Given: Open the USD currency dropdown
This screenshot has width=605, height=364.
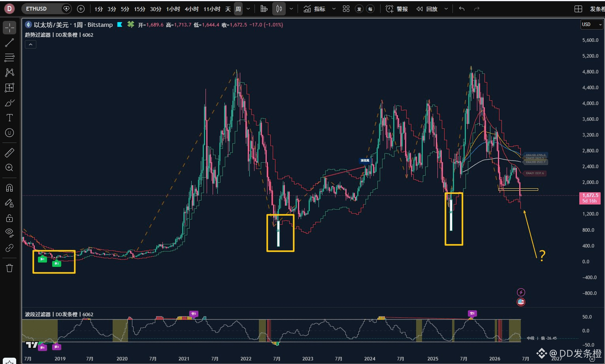Looking at the screenshot, I should tap(592, 24).
